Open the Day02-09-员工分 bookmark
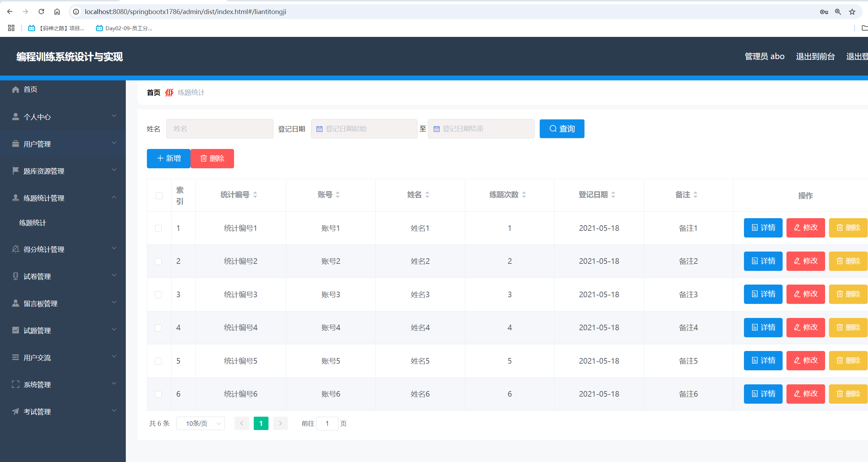The image size is (868, 462). coord(124,28)
